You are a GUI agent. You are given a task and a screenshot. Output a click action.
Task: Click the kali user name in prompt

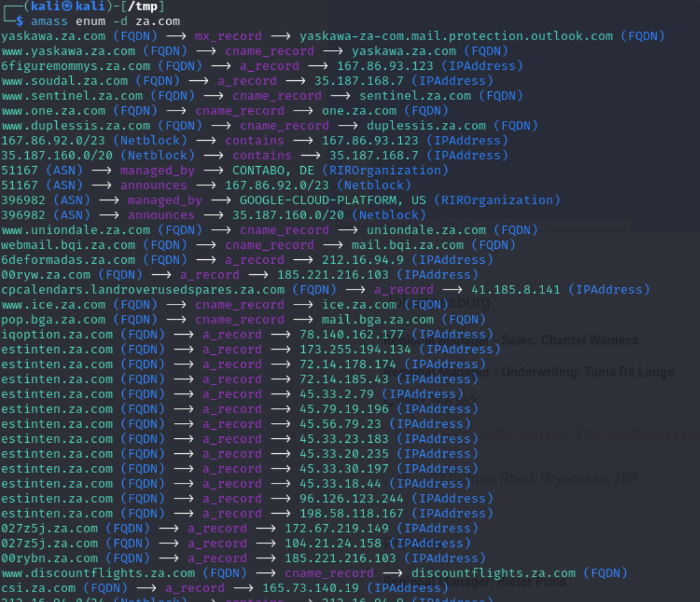47,6
